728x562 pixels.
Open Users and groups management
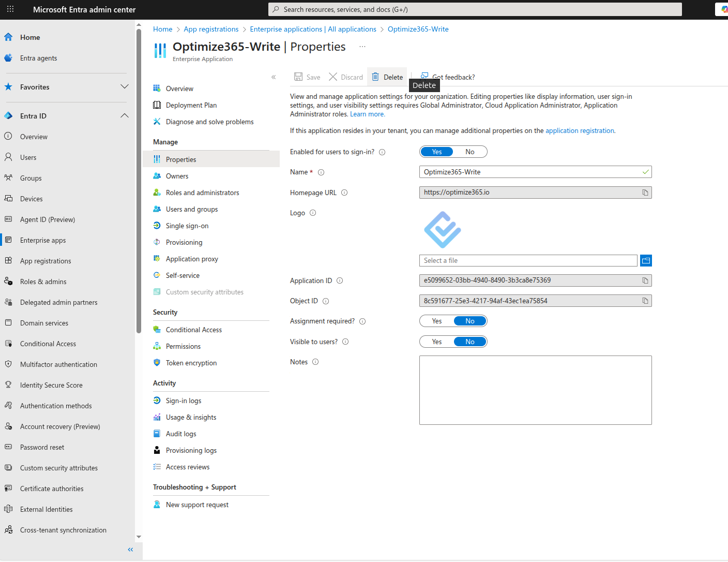pos(191,209)
